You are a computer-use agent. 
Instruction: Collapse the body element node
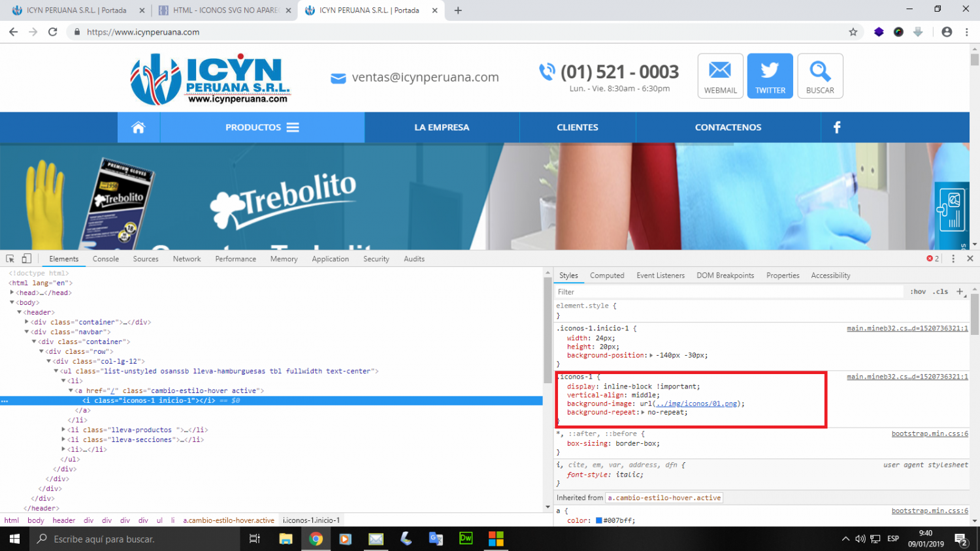click(12, 302)
